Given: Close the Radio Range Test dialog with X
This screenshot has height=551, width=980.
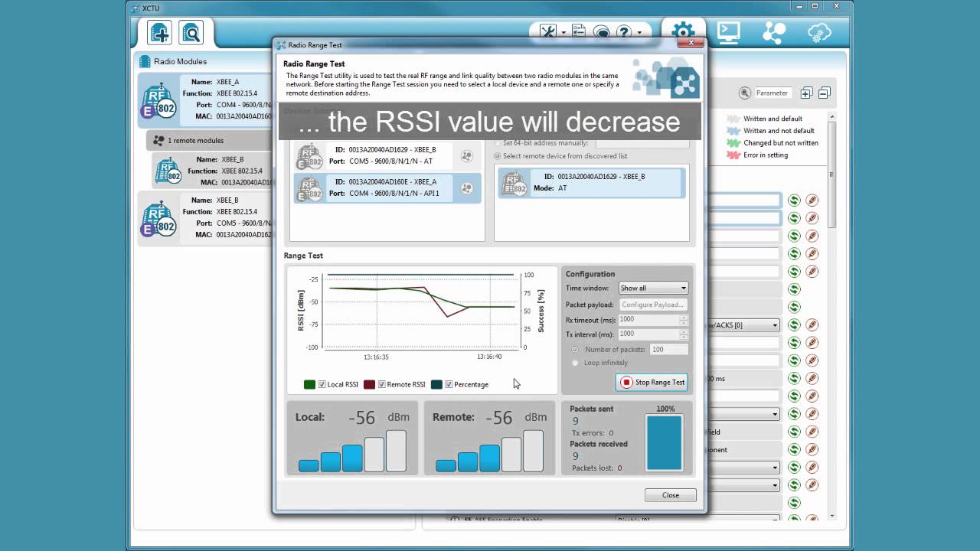Looking at the screenshot, I should coord(691,43).
